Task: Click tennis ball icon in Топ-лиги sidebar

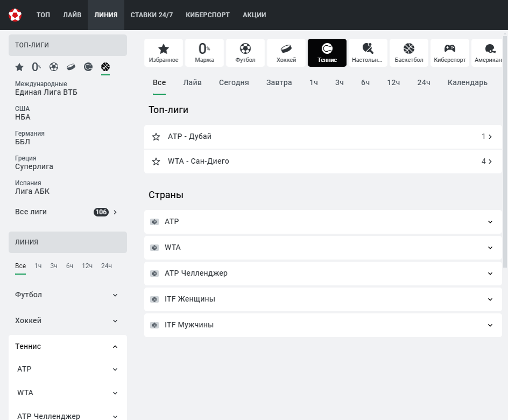Action: [88, 67]
